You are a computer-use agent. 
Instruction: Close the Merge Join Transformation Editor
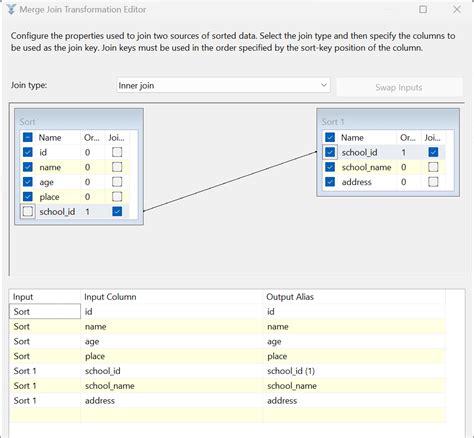[x=457, y=9]
